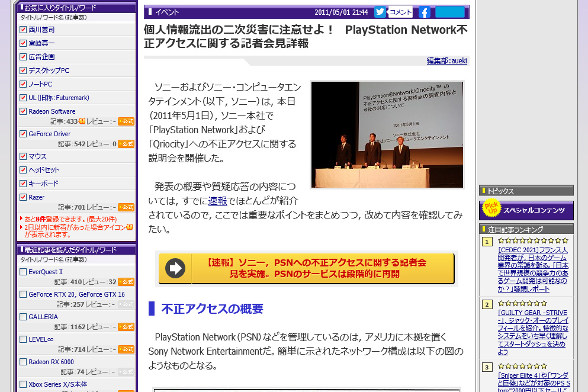
Task: Click the Twitter bird share icon
Action: [380, 12]
